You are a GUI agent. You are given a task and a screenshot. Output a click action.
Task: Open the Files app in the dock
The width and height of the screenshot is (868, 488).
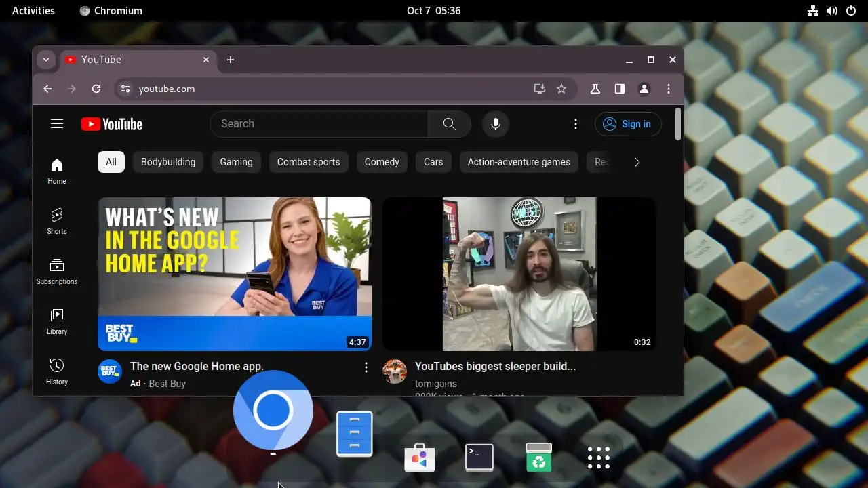click(355, 434)
